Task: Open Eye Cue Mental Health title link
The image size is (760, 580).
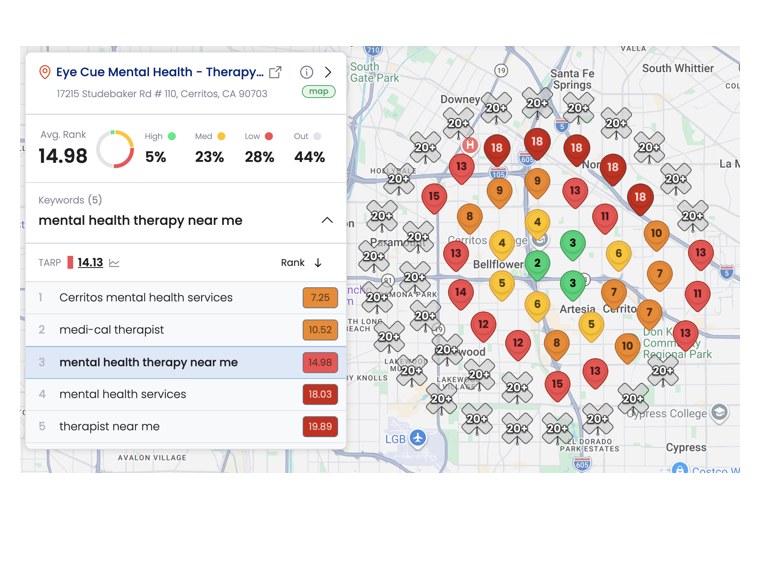Action: 159,72
